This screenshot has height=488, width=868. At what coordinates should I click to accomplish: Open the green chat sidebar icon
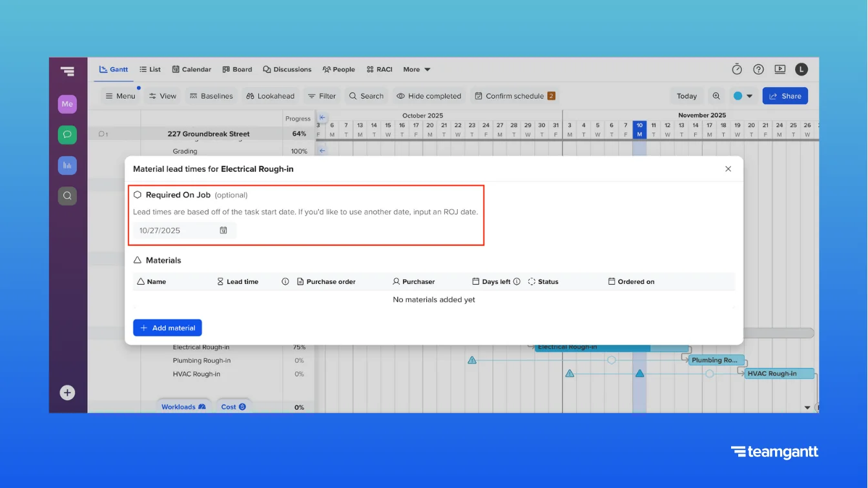click(67, 135)
